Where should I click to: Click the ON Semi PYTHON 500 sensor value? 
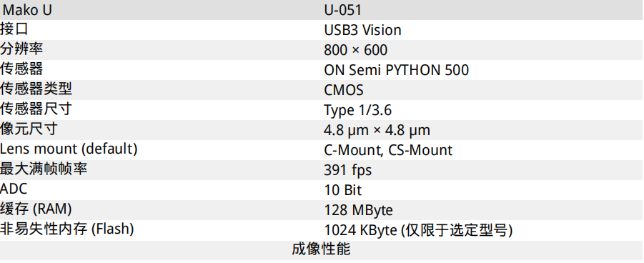396,70
